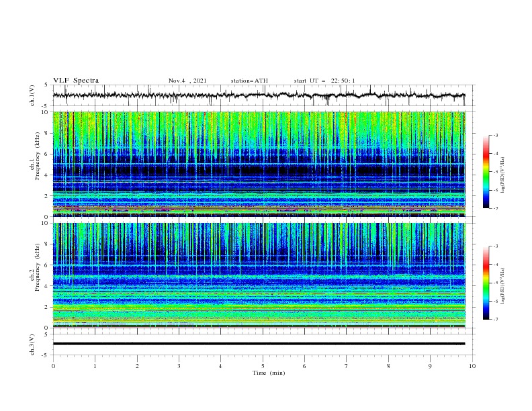Click the ch.2 "Frequency (kHz)" axis label
The width and height of the screenshot is (532, 411).
pos(38,267)
